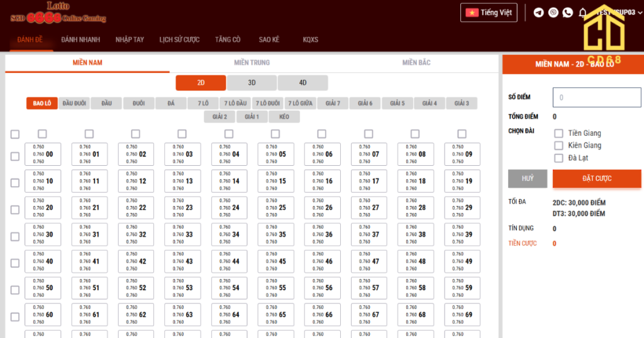Image resolution: width=644 pixels, height=338 pixels.
Task: Toggle the select-all checkbox for the number grid
Action: click(15, 134)
